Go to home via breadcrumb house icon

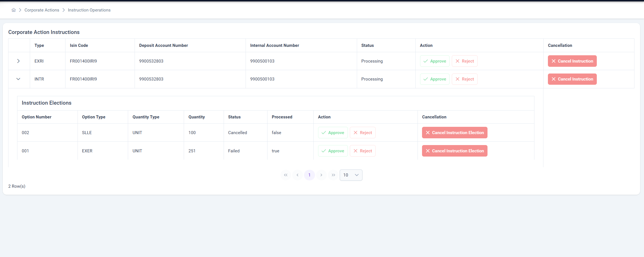(13, 10)
